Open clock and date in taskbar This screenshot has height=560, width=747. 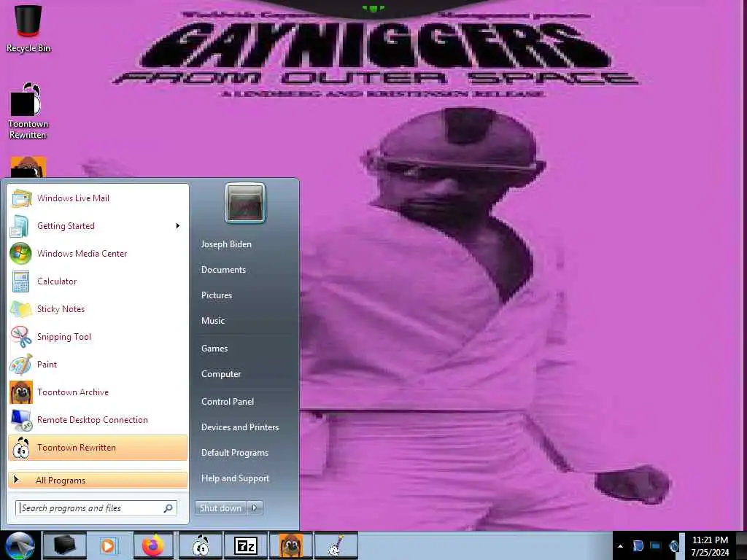(710, 546)
